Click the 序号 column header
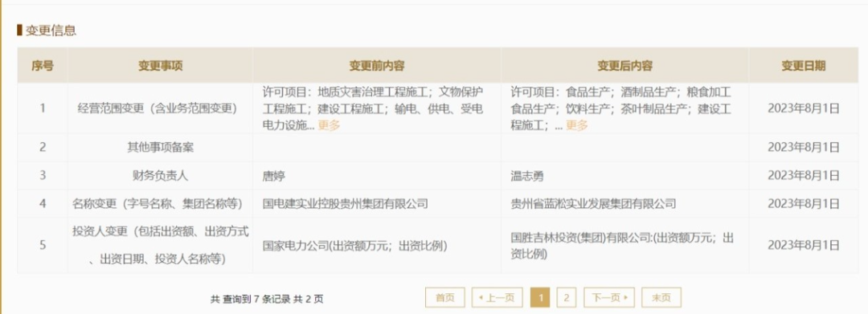 pos(43,66)
